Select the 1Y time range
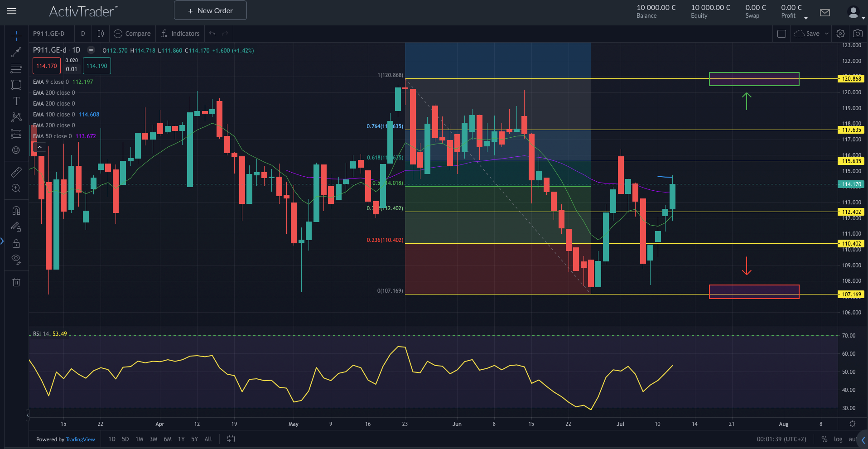The height and width of the screenshot is (449, 868). (x=181, y=439)
